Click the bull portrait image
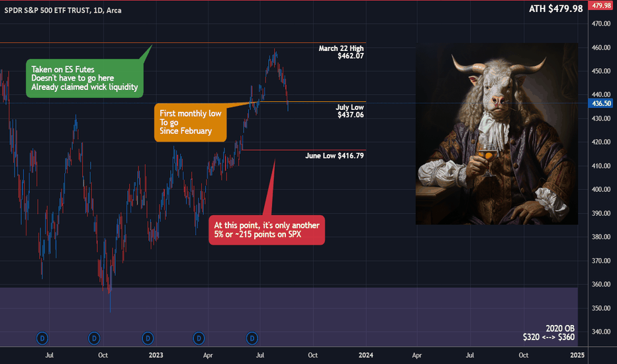617x364 pixels. [x=497, y=134]
